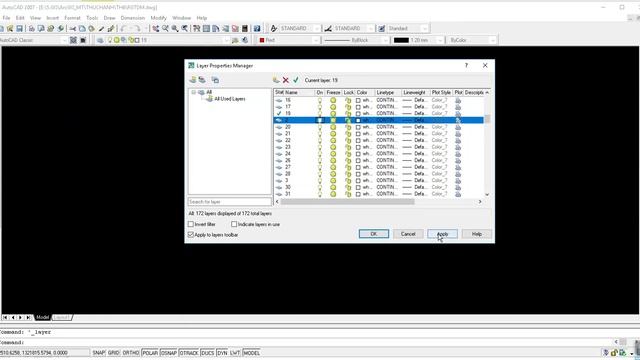Switch to the Layout1 tab
Image resolution: width=640 pixels, height=360 pixels.
[61, 317]
